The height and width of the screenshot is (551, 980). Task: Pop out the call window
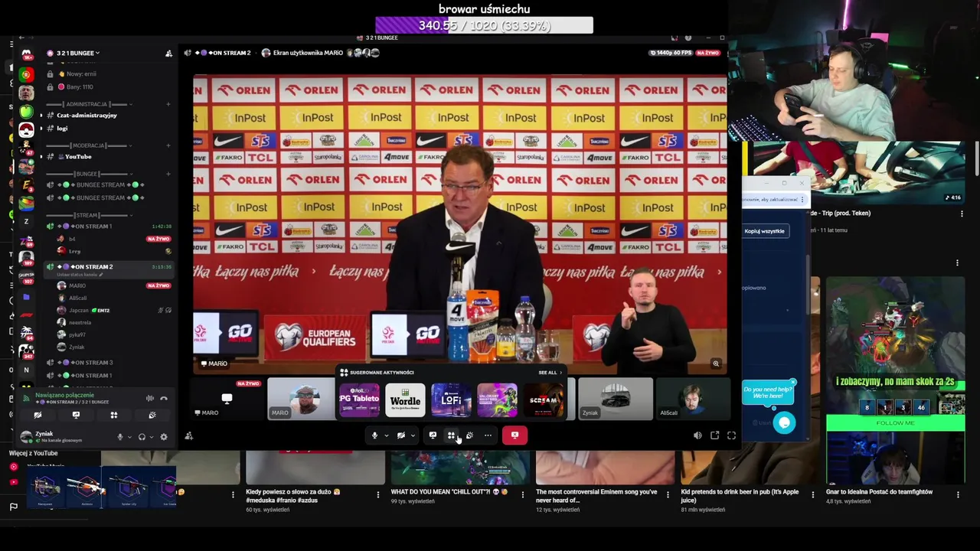coord(714,435)
